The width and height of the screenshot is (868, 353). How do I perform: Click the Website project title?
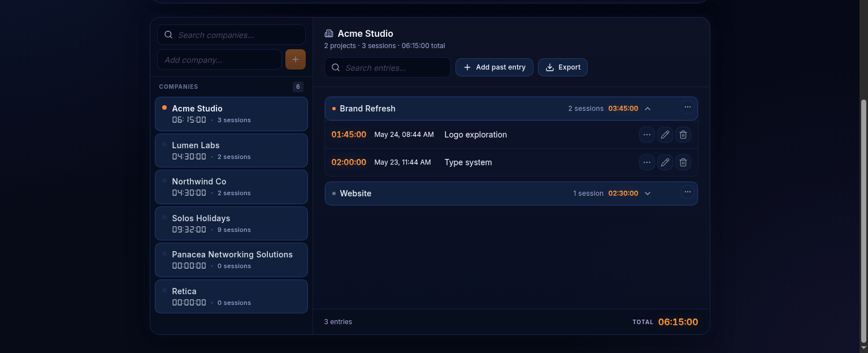[355, 193]
